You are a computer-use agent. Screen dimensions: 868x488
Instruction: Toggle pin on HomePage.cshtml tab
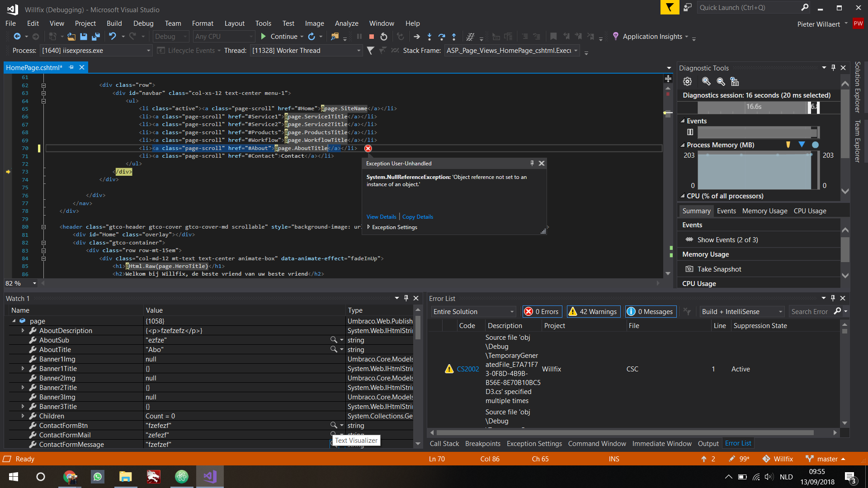71,67
